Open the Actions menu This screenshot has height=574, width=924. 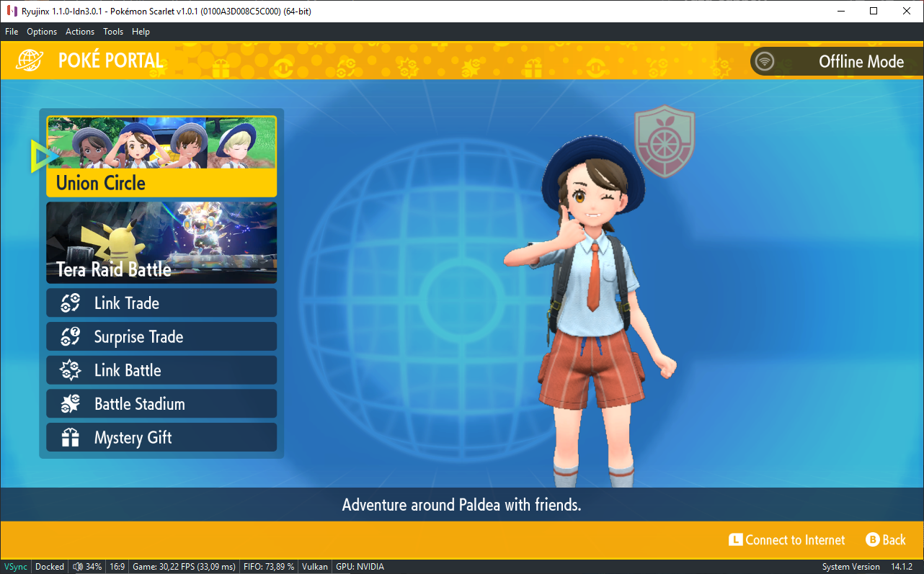tap(80, 32)
